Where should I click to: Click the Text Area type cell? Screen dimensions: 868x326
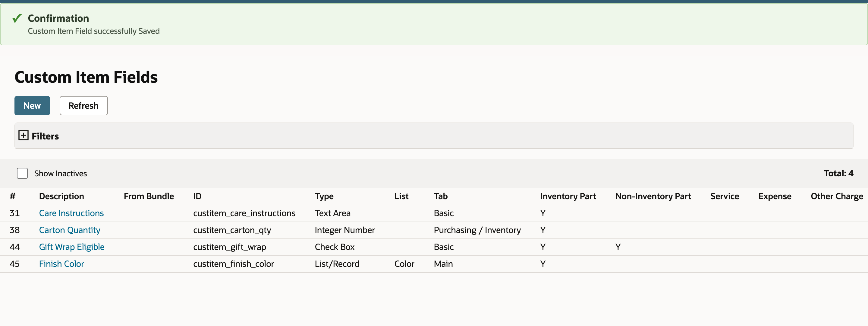pos(332,213)
